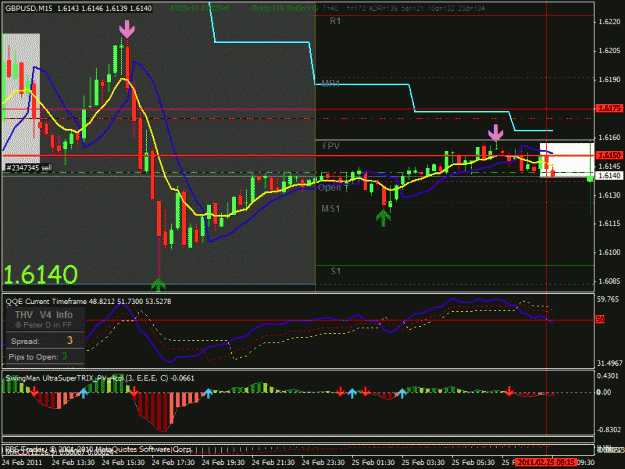Click the -0.8302 TRIX scale value

(609, 430)
